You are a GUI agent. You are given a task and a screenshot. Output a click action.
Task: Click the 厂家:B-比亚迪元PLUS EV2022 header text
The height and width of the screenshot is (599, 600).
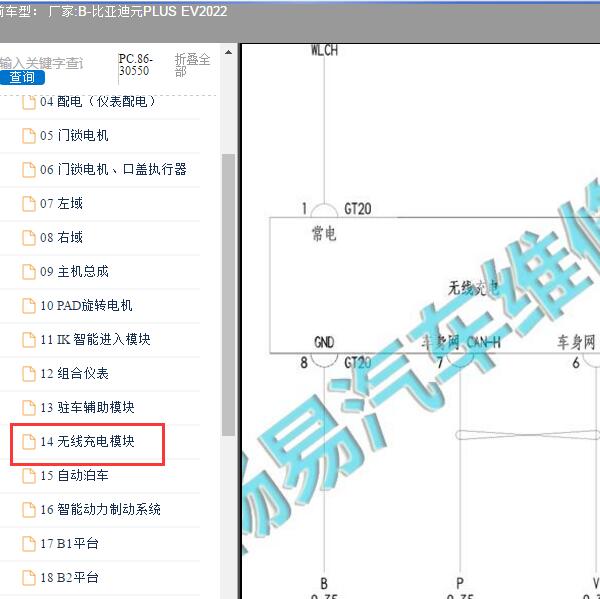138,11
